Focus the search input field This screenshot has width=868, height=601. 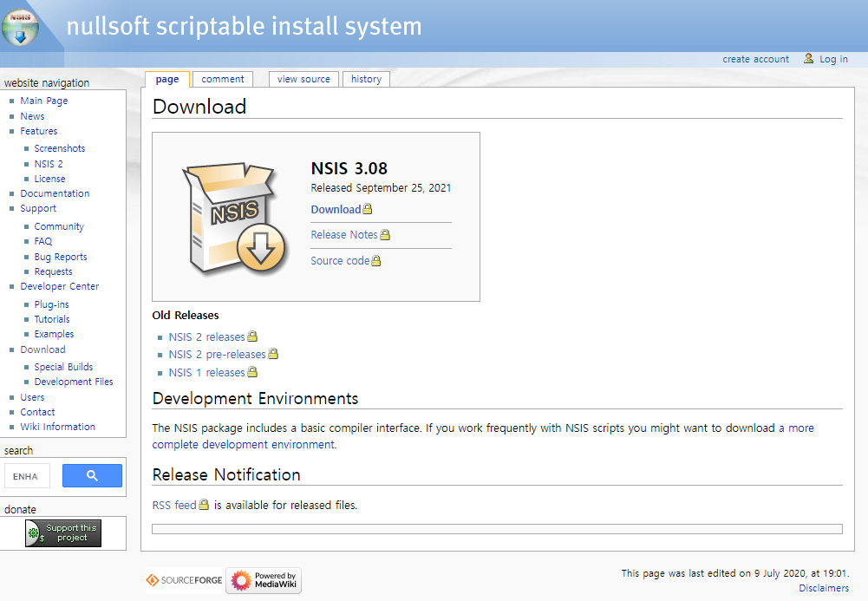[x=27, y=476]
